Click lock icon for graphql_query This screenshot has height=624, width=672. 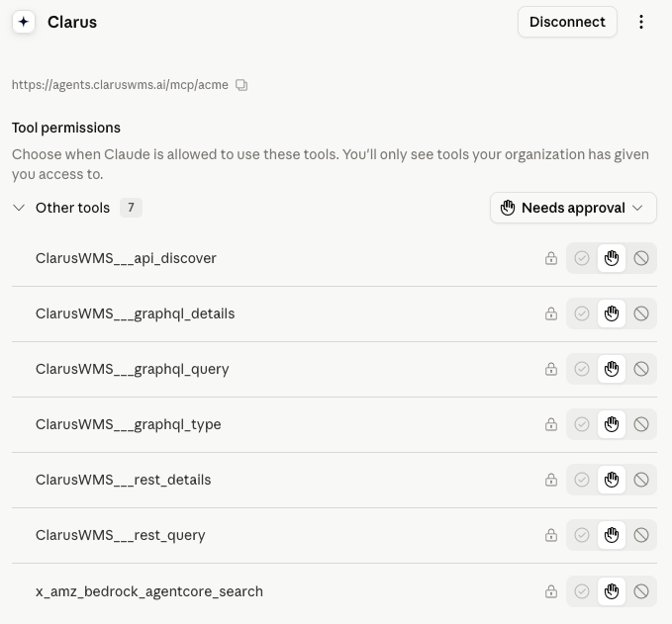point(551,369)
